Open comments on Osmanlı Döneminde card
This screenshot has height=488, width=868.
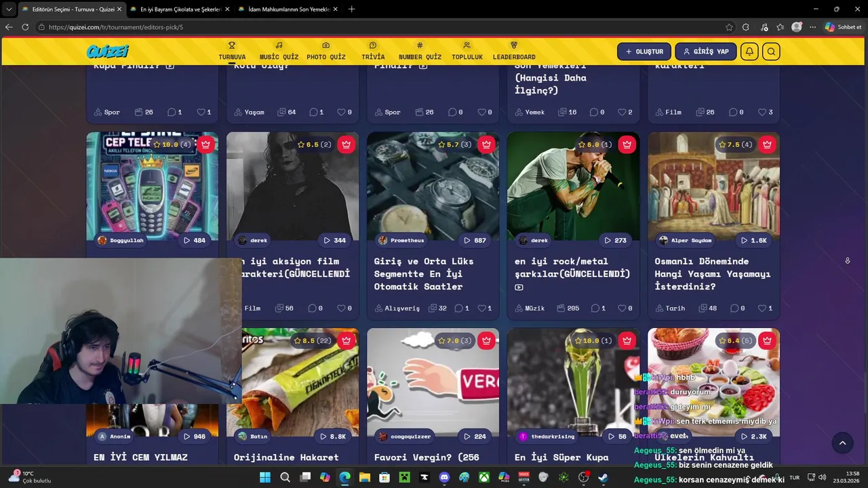pyautogui.click(x=736, y=308)
